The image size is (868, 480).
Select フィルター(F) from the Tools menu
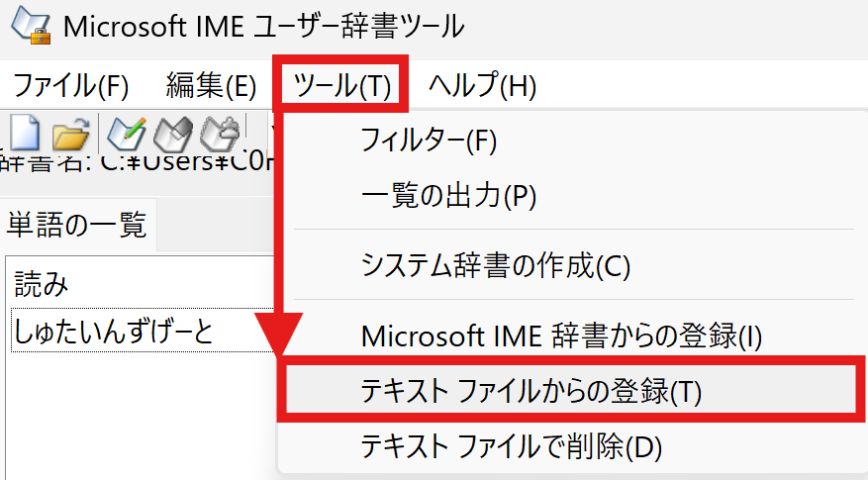(x=429, y=141)
